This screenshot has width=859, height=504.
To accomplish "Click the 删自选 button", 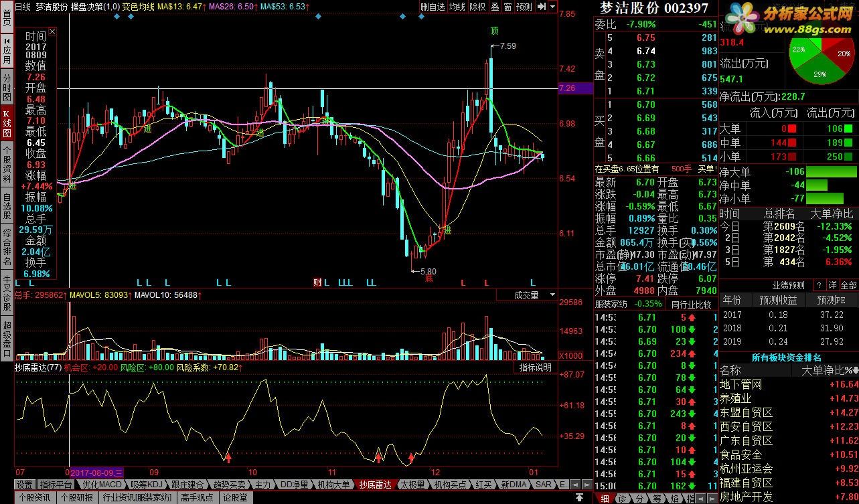I will [x=433, y=6].
